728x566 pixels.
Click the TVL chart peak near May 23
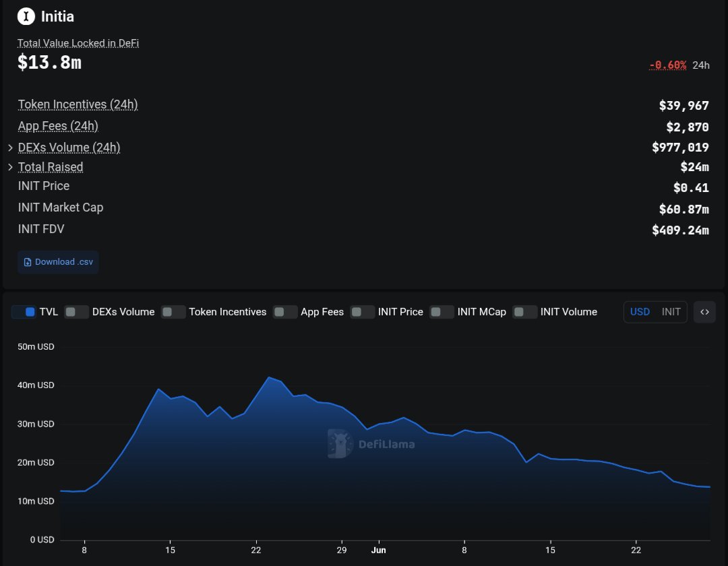click(x=268, y=377)
